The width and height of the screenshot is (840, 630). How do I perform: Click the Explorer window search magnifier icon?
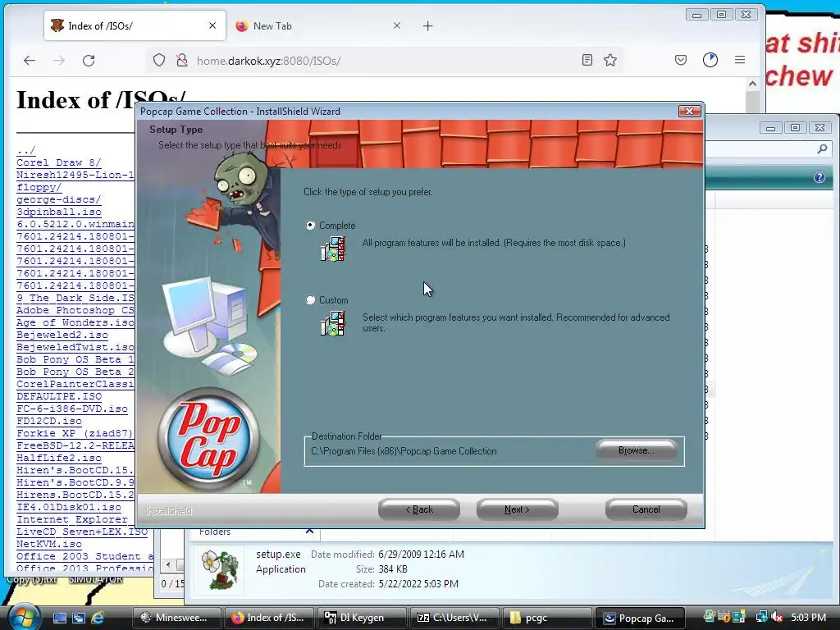pos(822,149)
